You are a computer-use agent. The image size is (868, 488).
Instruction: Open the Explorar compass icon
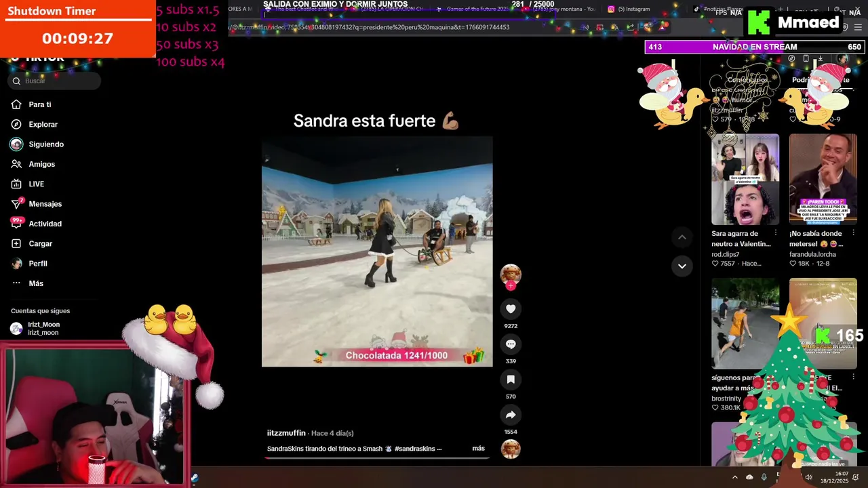(x=16, y=124)
